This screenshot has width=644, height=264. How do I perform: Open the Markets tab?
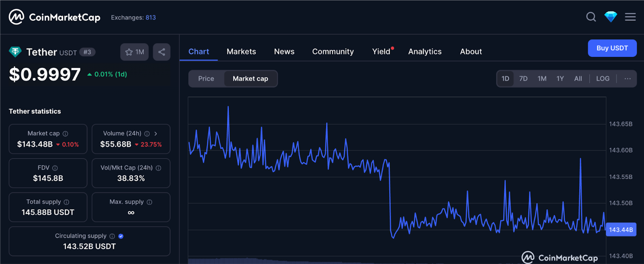[241, 52]
